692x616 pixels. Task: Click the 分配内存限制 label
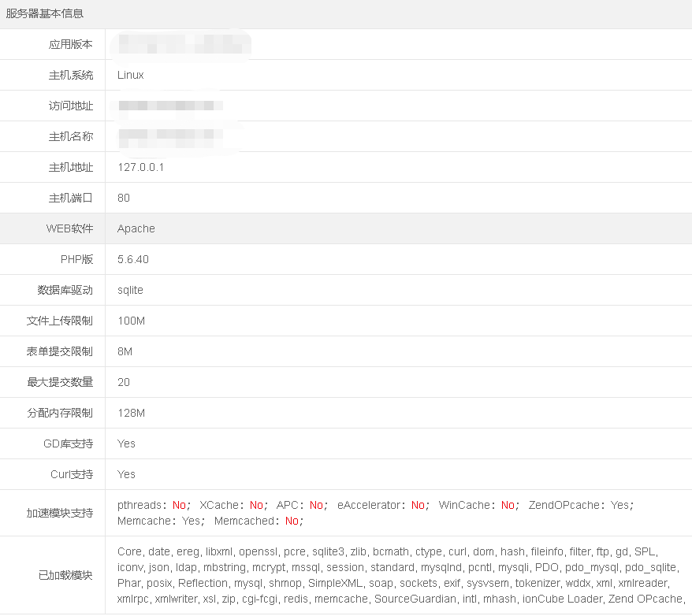coord(60,413)
